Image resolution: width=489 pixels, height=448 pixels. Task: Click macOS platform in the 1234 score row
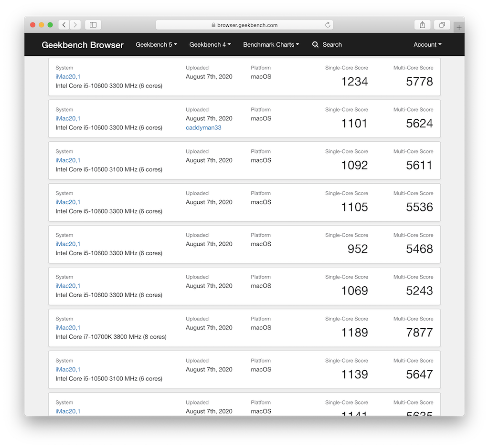coord(261,77)
